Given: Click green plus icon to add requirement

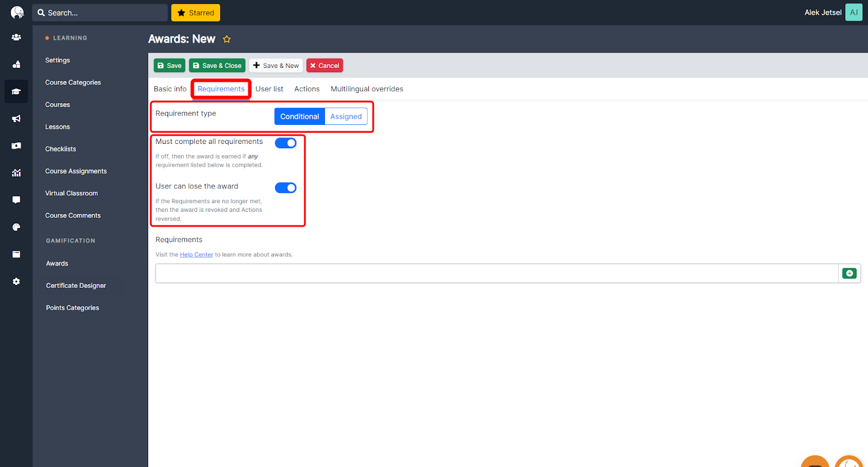Looking at the screenshot, I should point(849,274).
